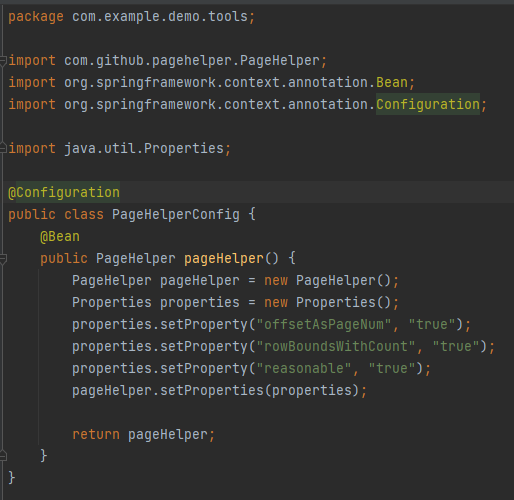Screen dimensions: 514x500
Task: Collapse the pageHelper method fold marker
Action: (3, 259)
